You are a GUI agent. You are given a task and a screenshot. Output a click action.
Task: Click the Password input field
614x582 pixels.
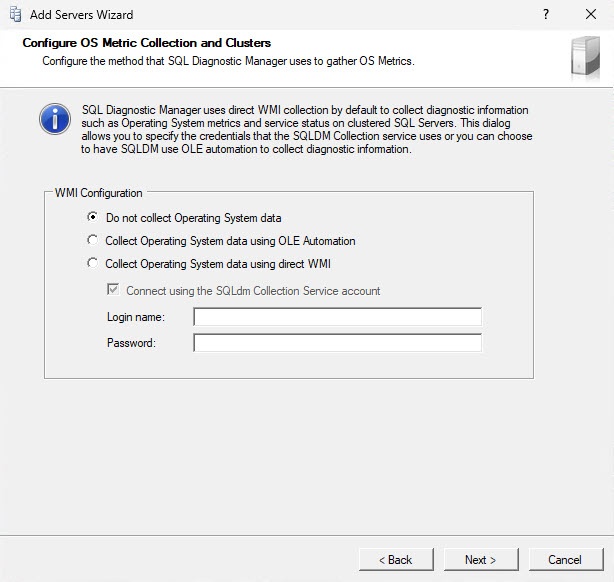338,343
